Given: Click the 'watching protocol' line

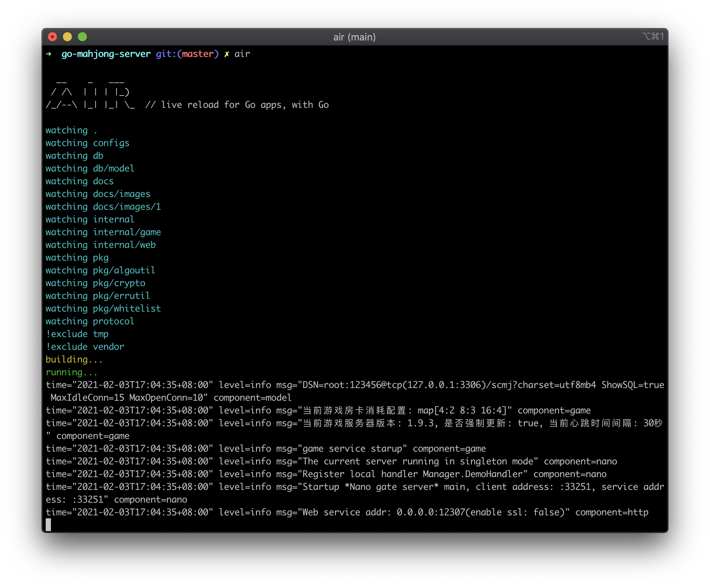Looking at the screenshot, I should pyautogui.click(x=90, y=321).
